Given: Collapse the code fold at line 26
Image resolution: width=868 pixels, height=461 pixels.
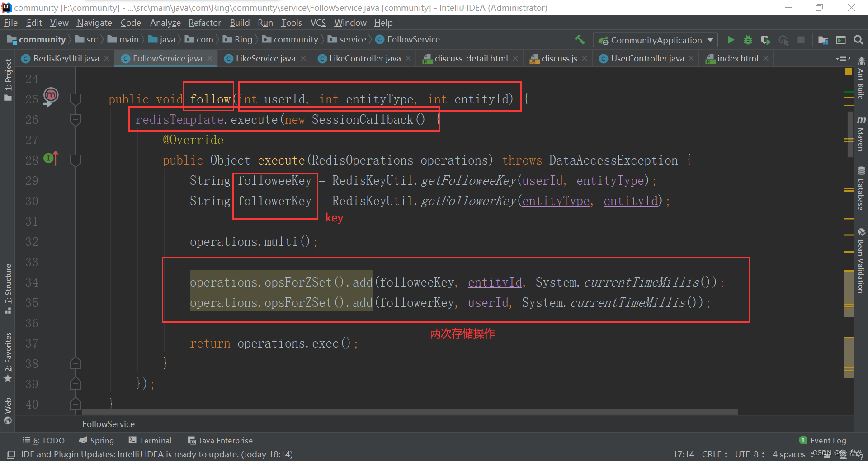Looking at the screenshot, I should (76, 119).
